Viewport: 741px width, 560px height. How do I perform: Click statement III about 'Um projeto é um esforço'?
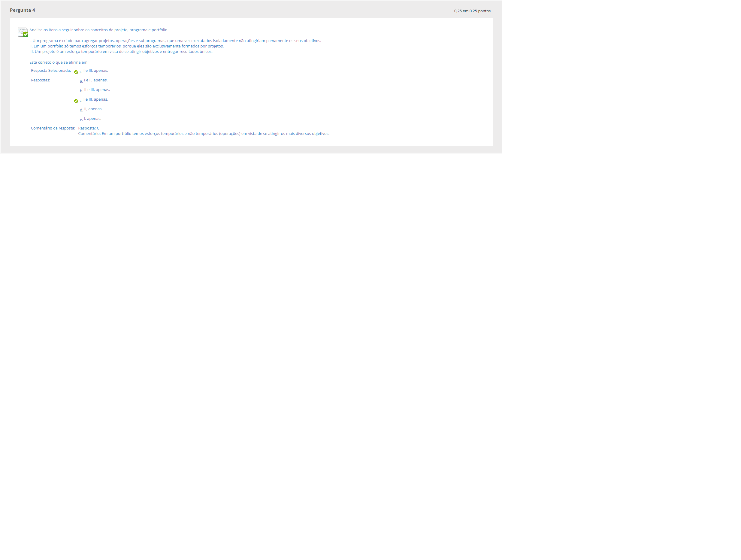[121, 51]
